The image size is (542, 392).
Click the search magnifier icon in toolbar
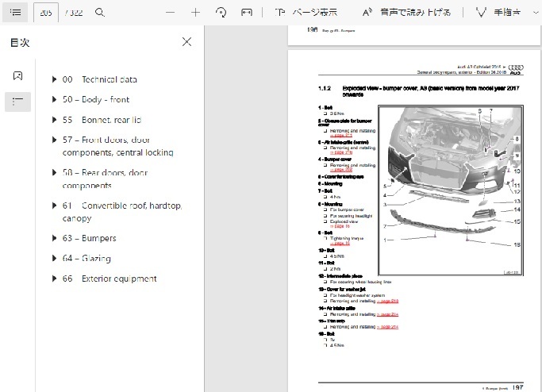pos(99,13)
